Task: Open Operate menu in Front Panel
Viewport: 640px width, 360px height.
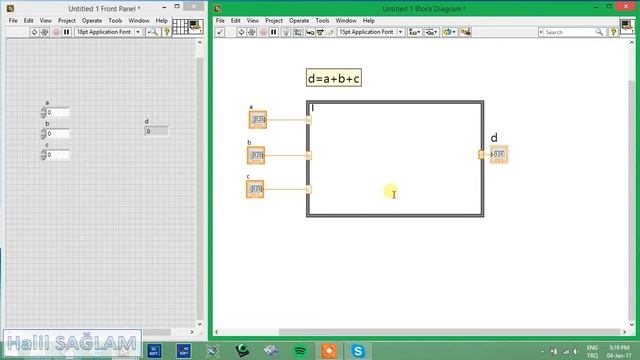Action: [92, 20]
